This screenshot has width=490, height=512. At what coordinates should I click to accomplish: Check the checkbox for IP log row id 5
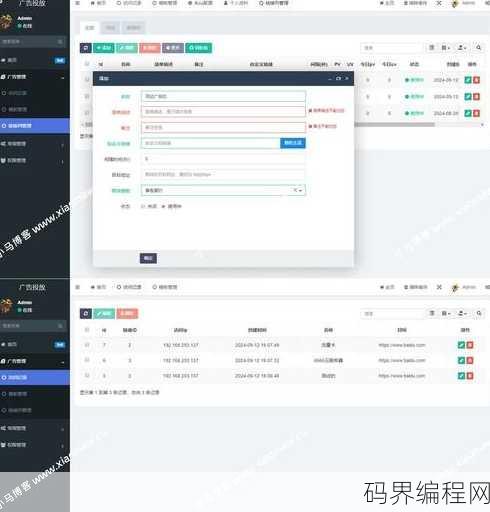coord(87,375)
